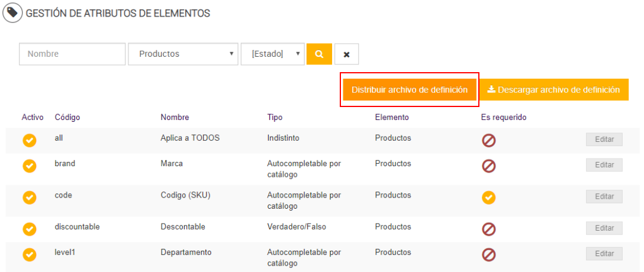
Task: Click the not-required icon for 'level1' row
Action: 488,254
